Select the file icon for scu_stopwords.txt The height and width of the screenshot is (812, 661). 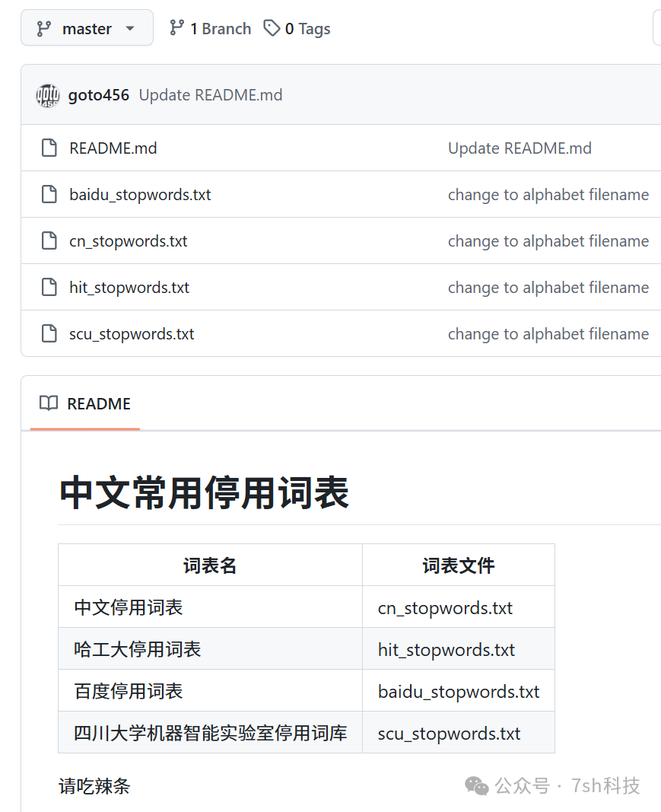[49, 333]
